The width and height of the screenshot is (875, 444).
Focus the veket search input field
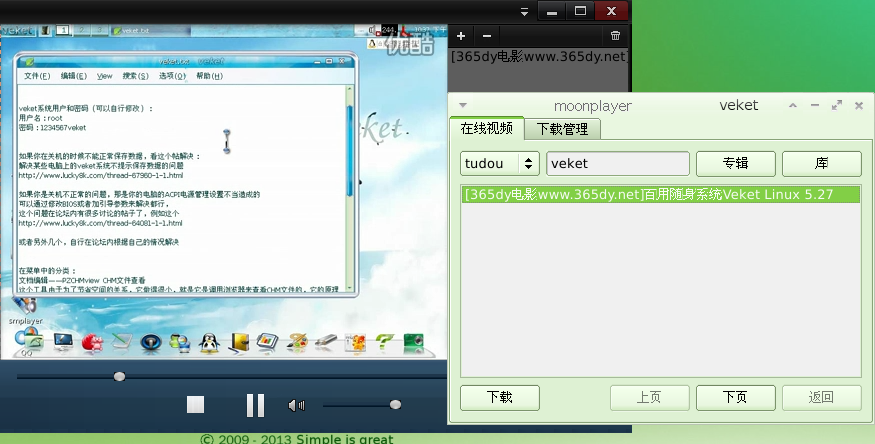coord(618,163)
